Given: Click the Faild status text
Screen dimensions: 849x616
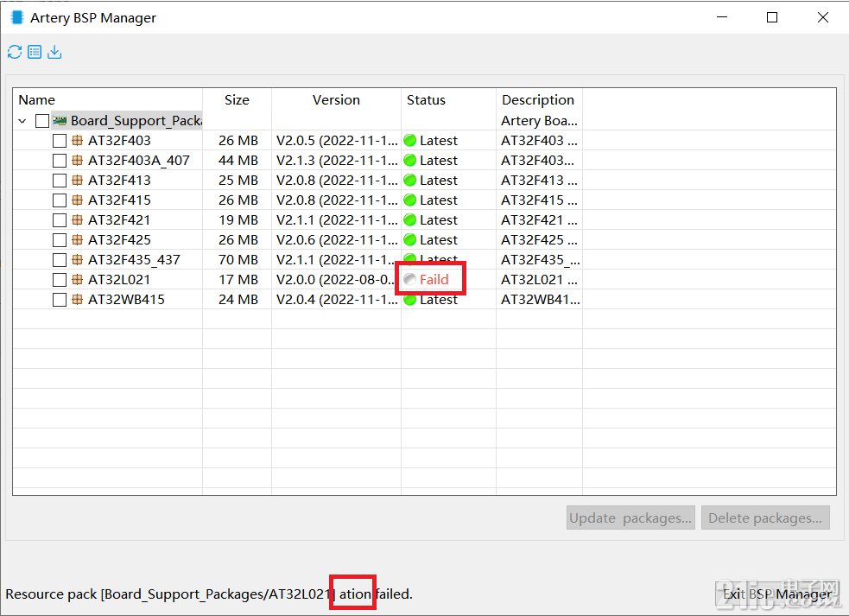Looking at the screenshot, I should coord(434,280).
